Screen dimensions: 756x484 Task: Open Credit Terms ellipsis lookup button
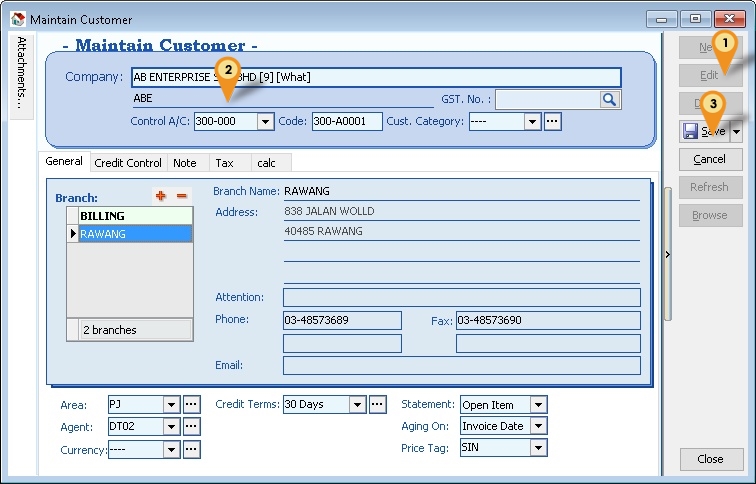pyautogui.click(x=378, y=405)
